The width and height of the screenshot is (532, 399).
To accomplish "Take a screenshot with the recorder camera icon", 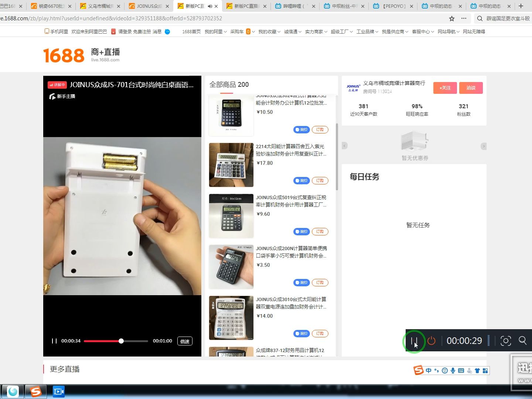I will click(506, 341).
